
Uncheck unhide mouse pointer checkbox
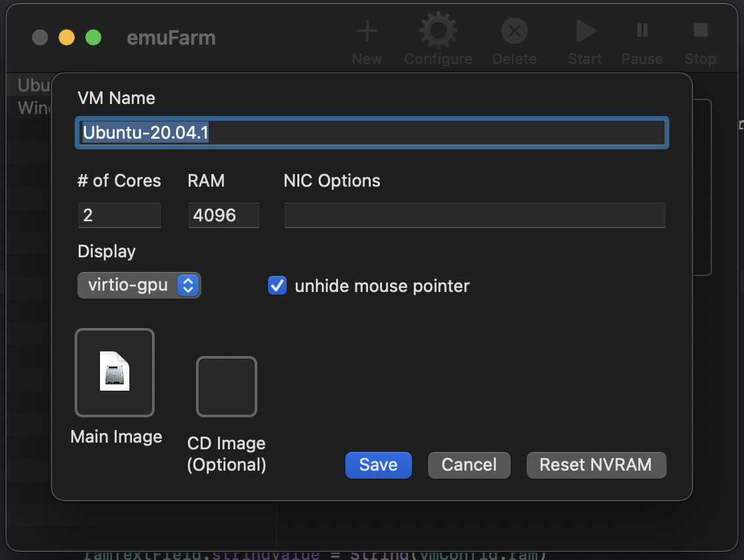[277, 286]
